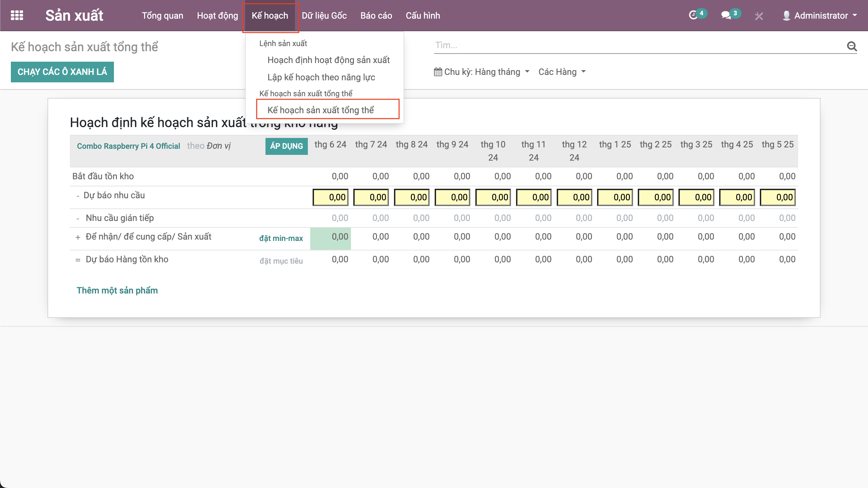Image resolution: width=868 pixels, height=488 pixels.
Task: Click the search magnifier icon
Action: pyautogui.click(x=852, y=46)
